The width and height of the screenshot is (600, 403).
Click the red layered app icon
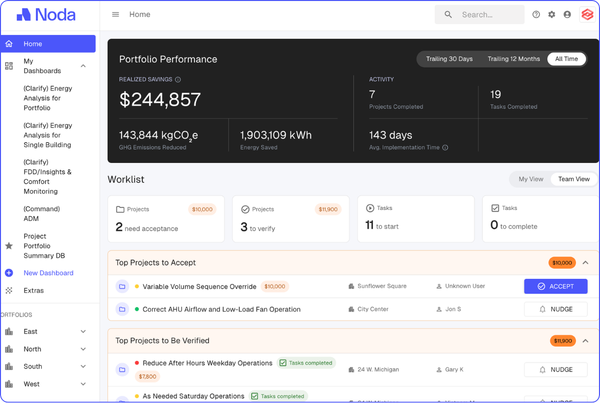(587, 15)
